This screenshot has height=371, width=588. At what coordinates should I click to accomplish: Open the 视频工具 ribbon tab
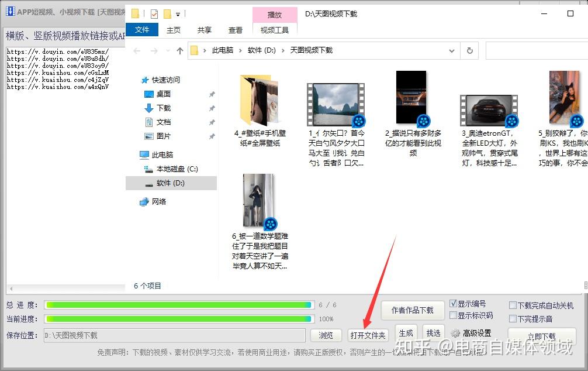275,30
